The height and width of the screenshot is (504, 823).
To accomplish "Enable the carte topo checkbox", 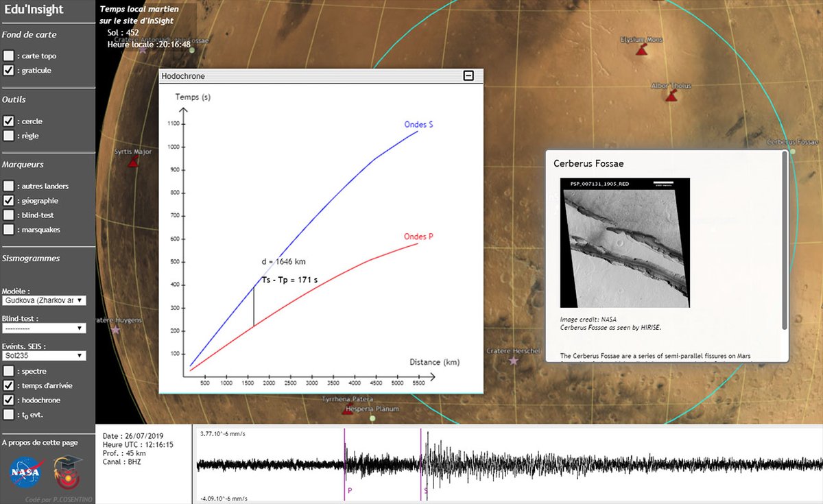I will [x=8, y=56].
